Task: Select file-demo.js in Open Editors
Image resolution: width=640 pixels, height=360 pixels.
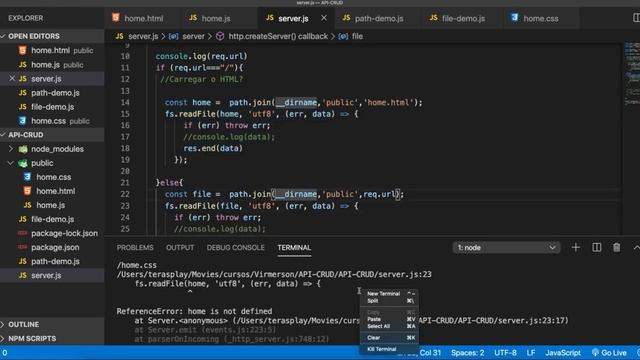Action: pos(52,107)
